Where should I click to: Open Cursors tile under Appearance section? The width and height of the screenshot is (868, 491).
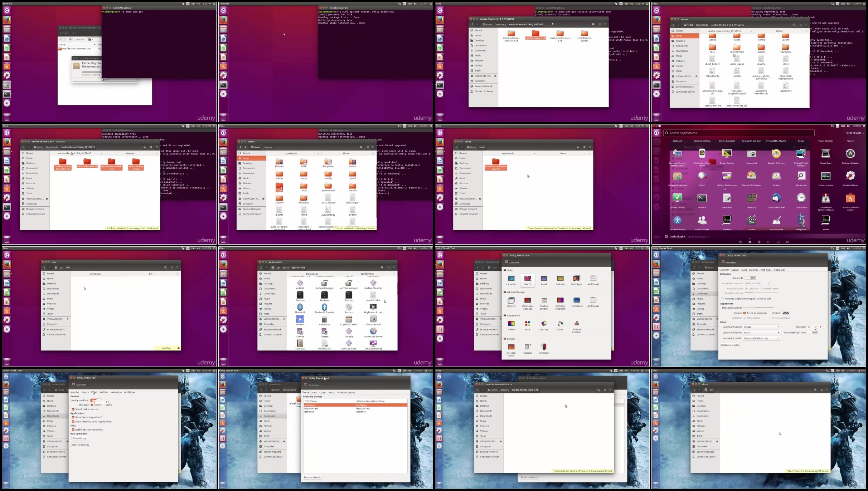pos(544,325)
